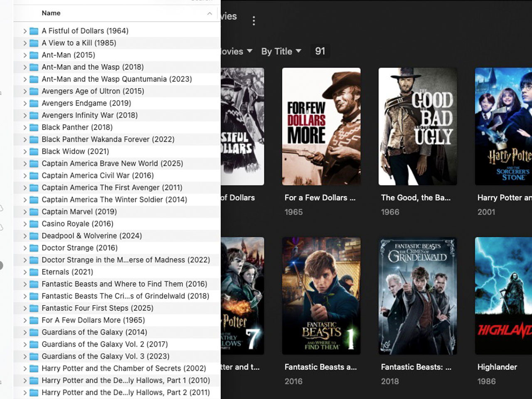Click For A Few Dollars More folder icon
The width and height of the screenshot is (532, 399).
34,320
